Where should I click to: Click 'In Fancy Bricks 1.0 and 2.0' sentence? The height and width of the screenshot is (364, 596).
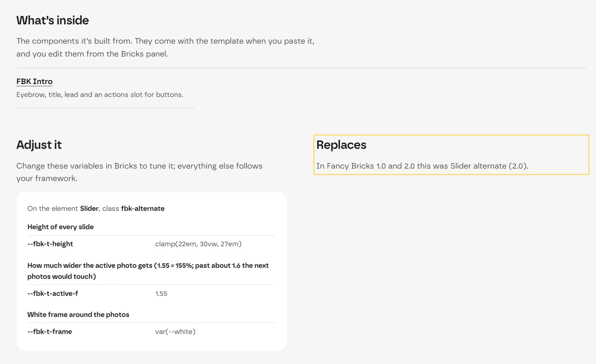pyautogui.click(x=422, y=166)
